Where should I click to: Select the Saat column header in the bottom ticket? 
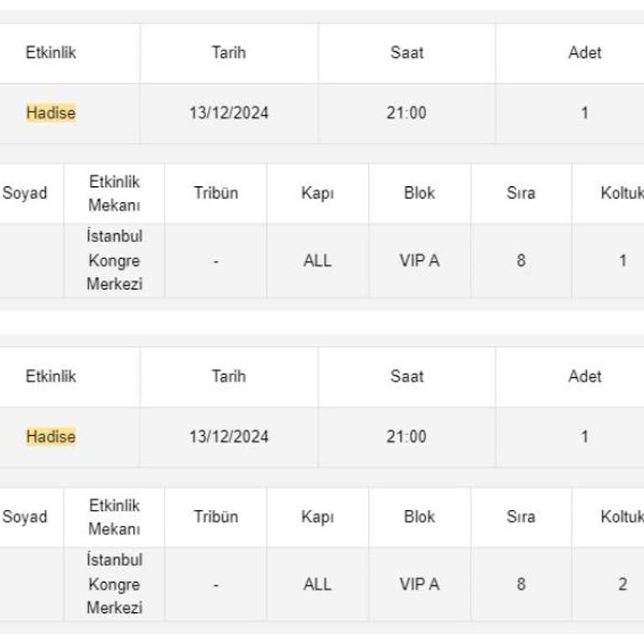[407, 376]
